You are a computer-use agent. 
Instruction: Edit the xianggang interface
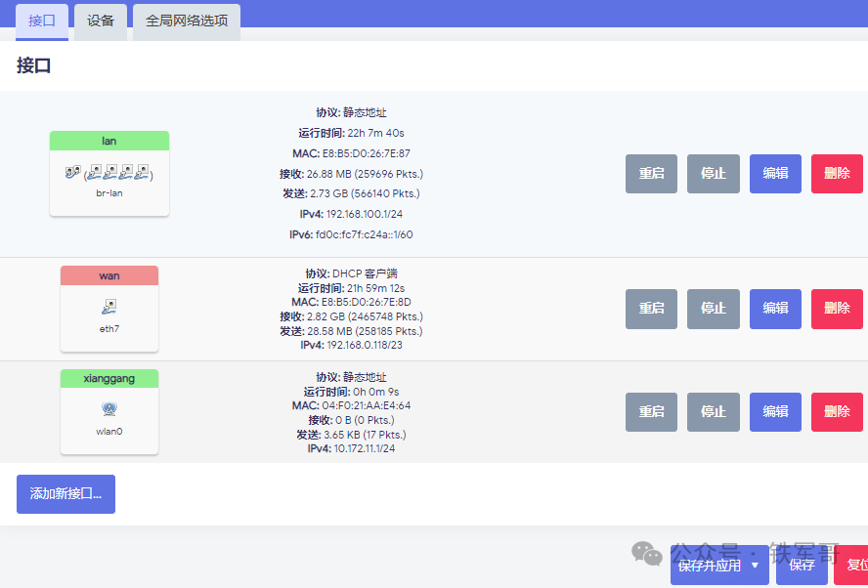(x=775, y=411)
